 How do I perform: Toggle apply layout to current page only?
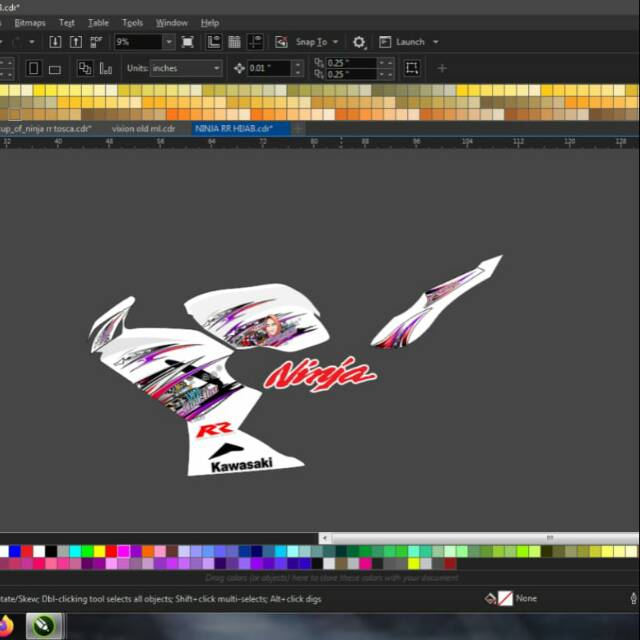point(105,68)
